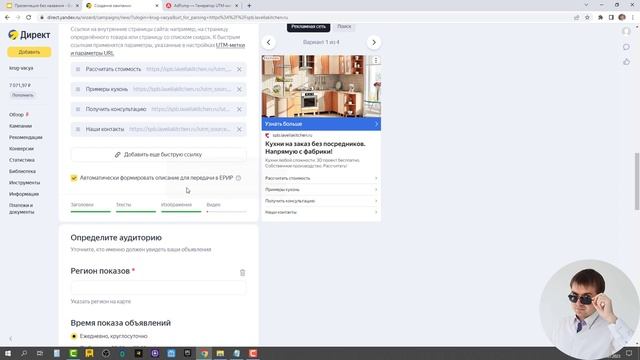Image resolution: width=640 pixels, height=360 pixels.
Task: Open the chat icon on right panel
Action: tap(626, 47)
